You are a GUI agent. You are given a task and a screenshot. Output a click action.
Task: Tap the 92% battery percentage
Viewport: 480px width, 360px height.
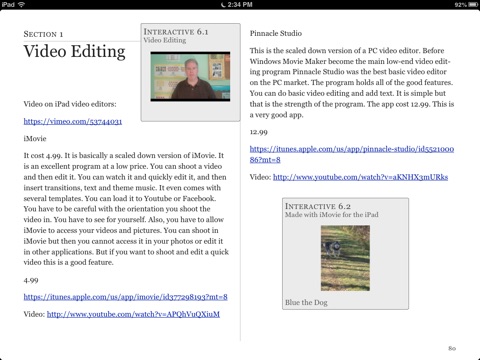coord(460,5)
